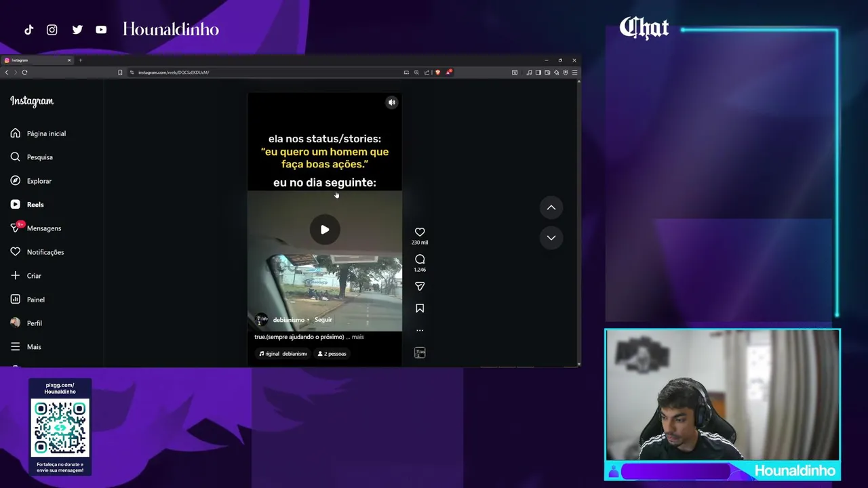Image resolution: width=868 pixels, height=488 pixels.
Task: Click the Instagram icon in stream overlay
Action: pos(52,30)
